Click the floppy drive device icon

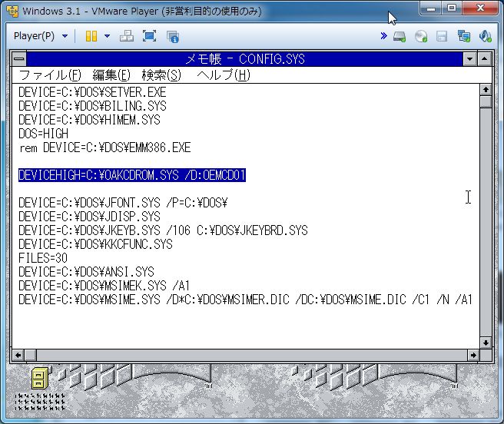(442, 36)
